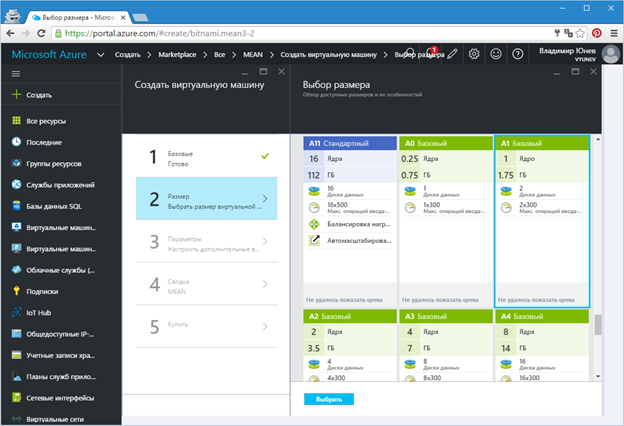
Task: Open Подписки key icon
Action: click(x=16, y=291)
